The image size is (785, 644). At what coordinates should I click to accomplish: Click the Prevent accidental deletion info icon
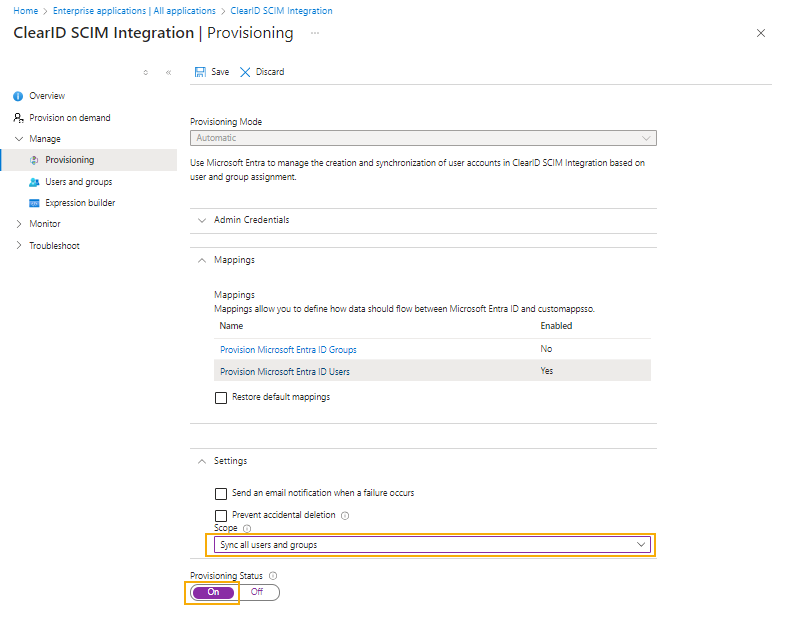(345, 516)
